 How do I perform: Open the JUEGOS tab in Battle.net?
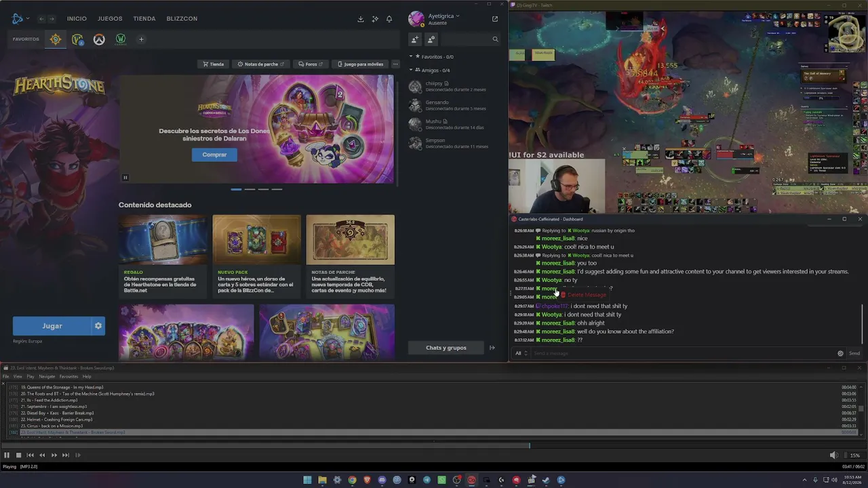tap(110, 19)
